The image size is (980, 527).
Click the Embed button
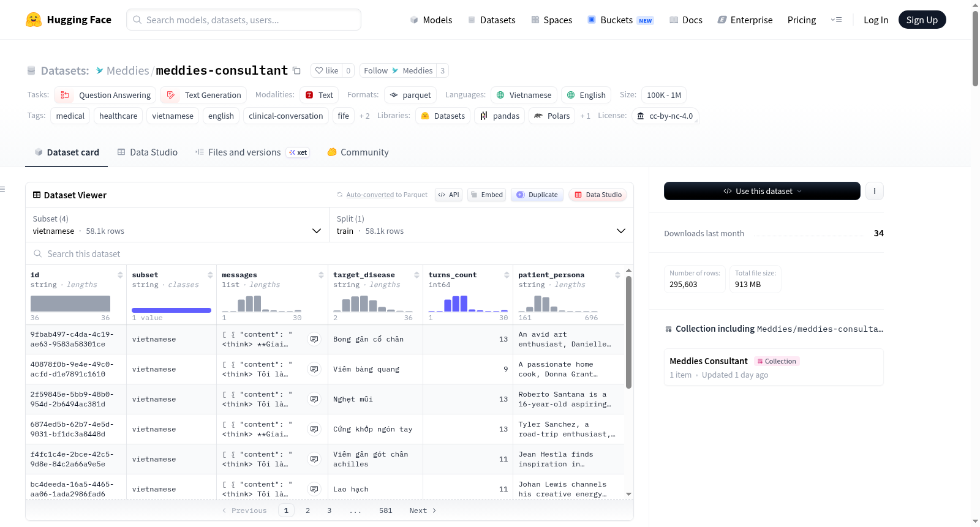click(x=488, y=195)
